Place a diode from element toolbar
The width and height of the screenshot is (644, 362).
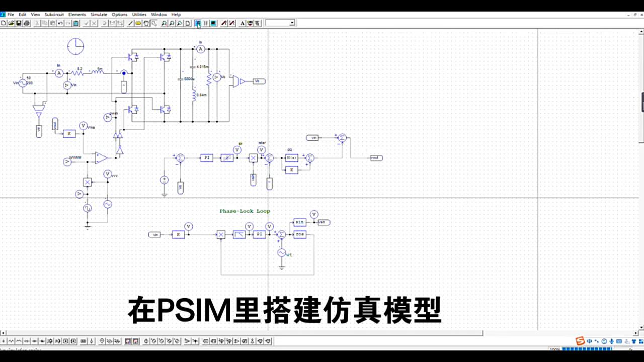click(x=34, y=341)
